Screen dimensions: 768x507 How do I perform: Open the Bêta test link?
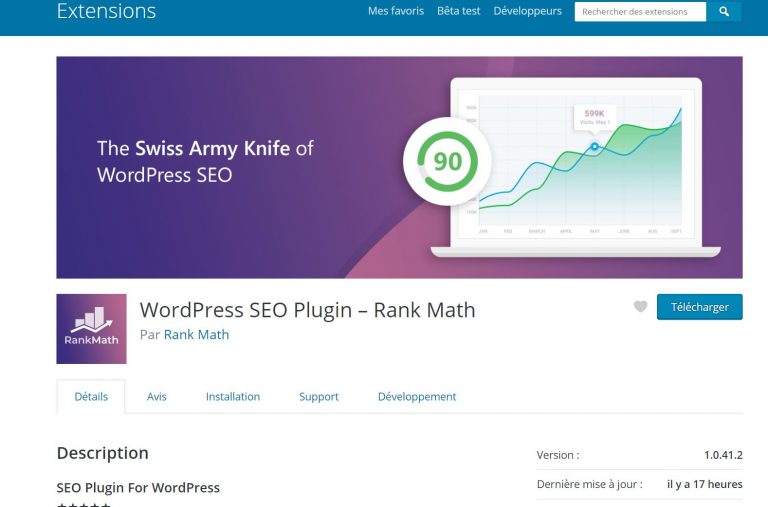pos(458,11)
